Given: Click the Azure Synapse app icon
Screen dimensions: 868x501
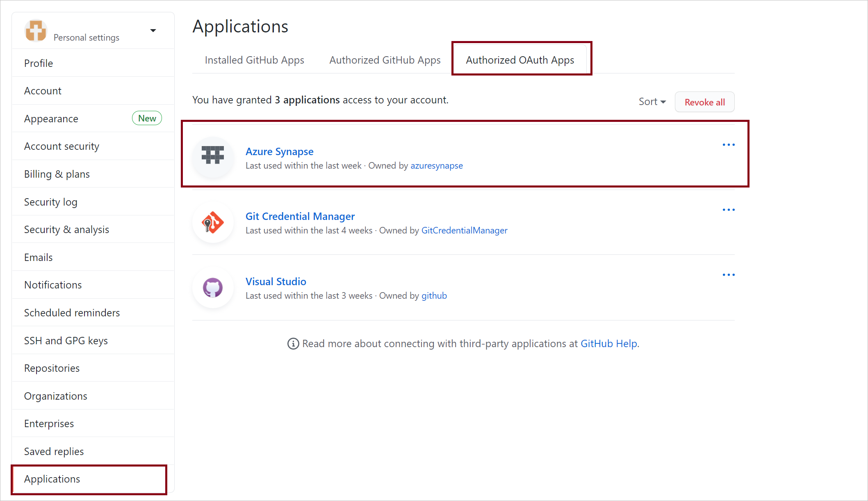Looking at the screenshot, I should (x=213, y=156).
